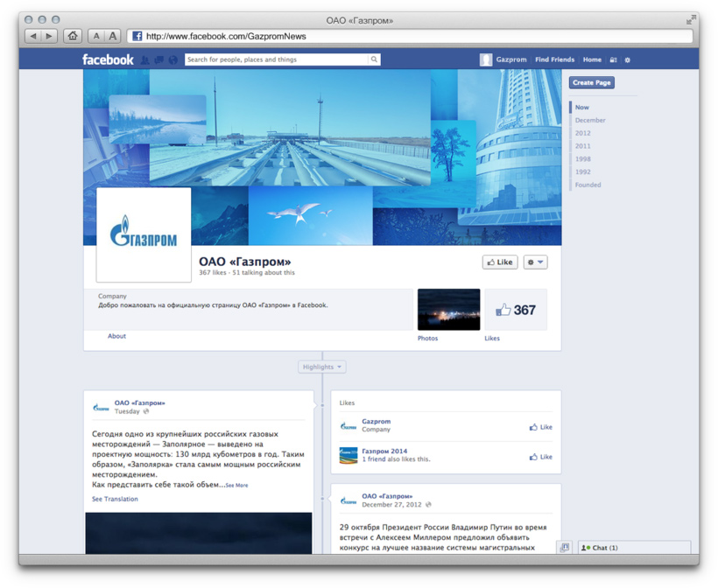Image resolution: width=718 pixels, height=588 pixels.
Task: Like the Gazprom Company page
Action: click(x=541, y=427)
